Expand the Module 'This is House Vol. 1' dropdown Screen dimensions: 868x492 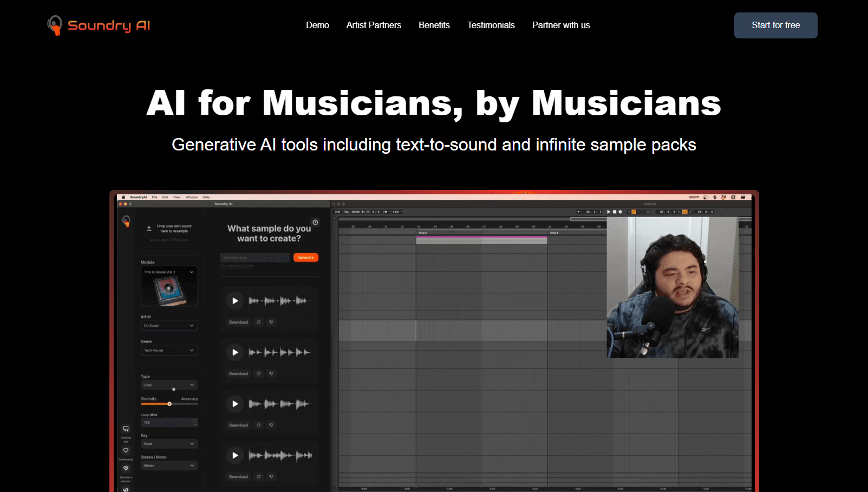click(169, 272)
